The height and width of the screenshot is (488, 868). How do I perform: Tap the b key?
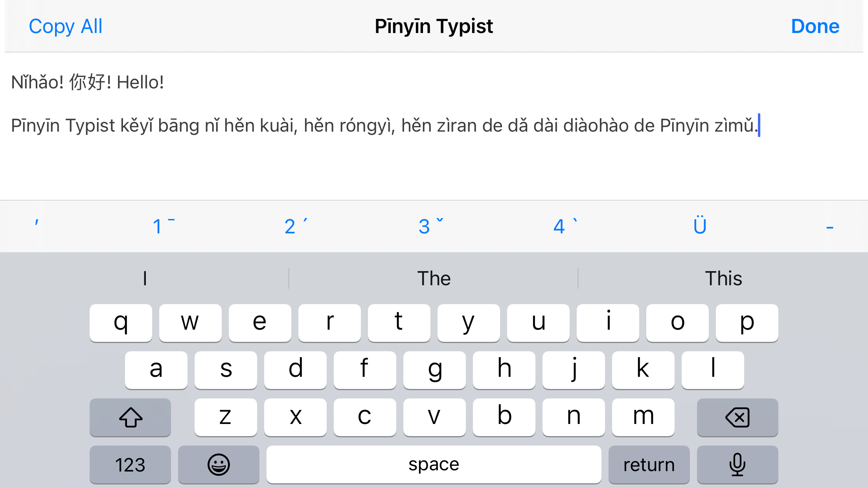(504, 417)
